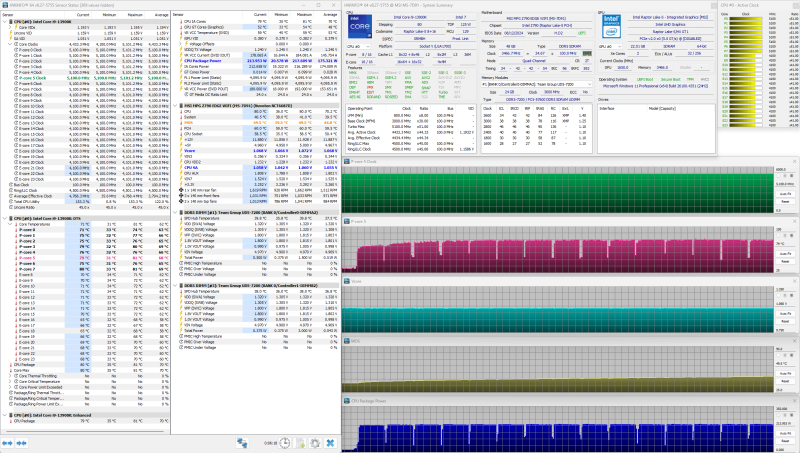
Task: Click the log file save icon
Action: 301,443
